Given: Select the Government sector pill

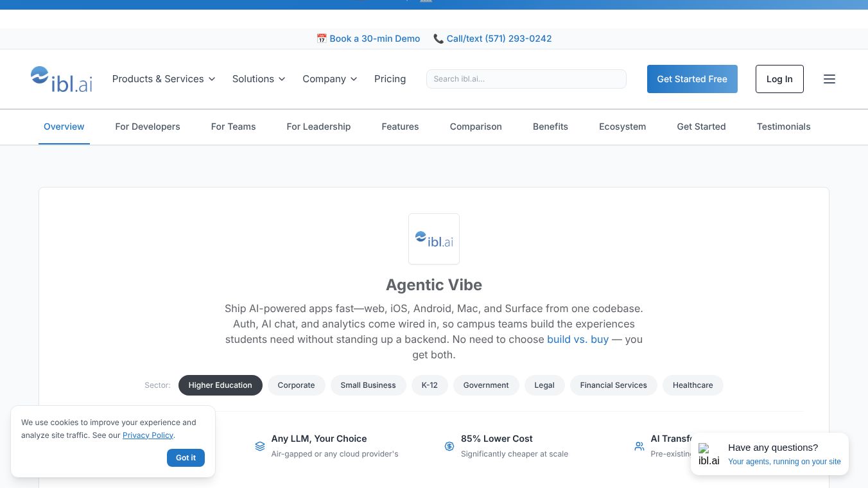Looking at the screenshot, I should click(486, 385).
